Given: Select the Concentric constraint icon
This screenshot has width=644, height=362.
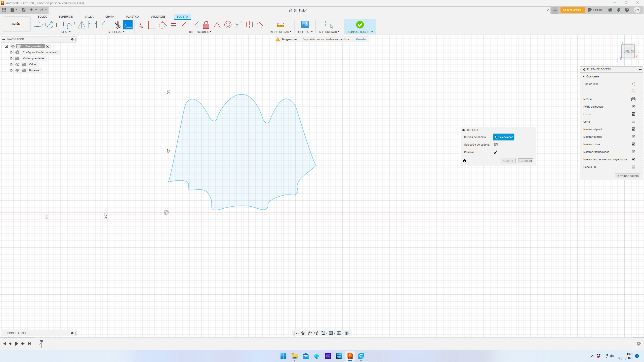Looking at the screenshot, I should click(x=228, y=25).
